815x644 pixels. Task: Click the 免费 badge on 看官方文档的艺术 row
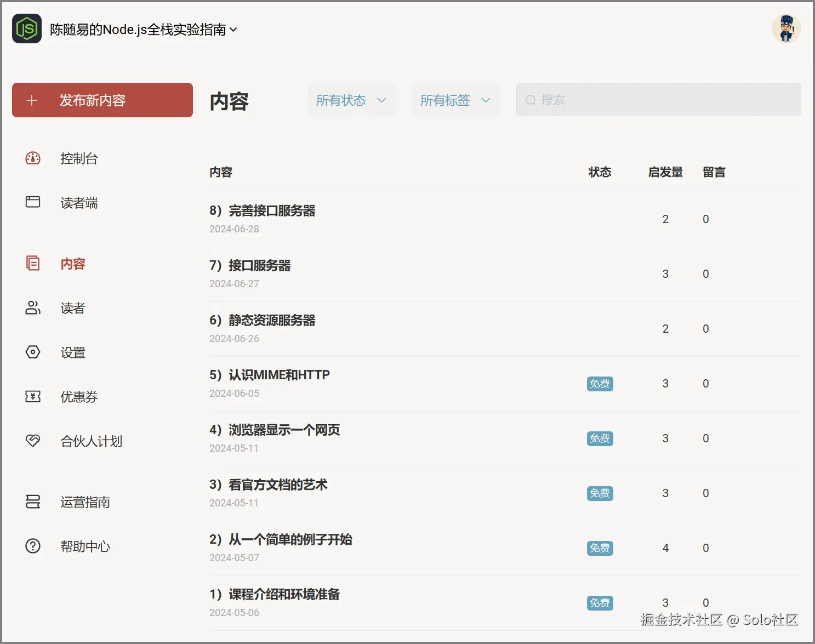600,493
